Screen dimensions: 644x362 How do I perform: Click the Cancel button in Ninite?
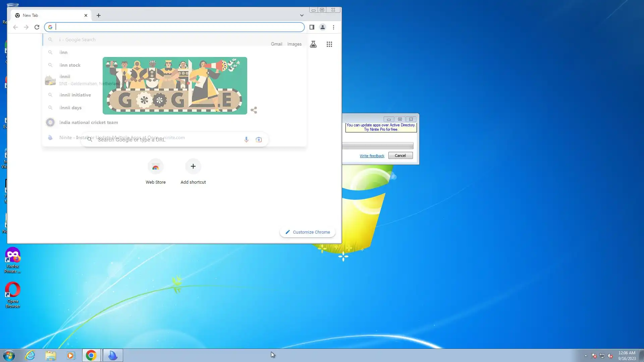(400, 156)
